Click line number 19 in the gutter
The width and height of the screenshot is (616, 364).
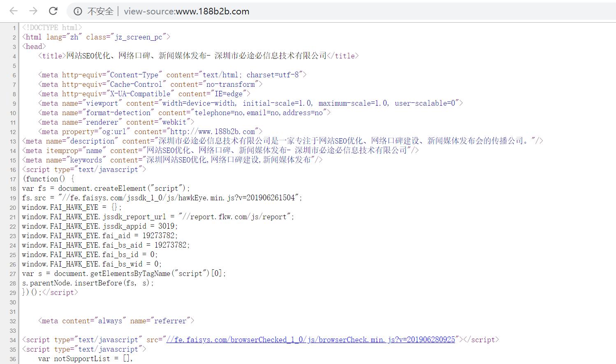(13, 198)
